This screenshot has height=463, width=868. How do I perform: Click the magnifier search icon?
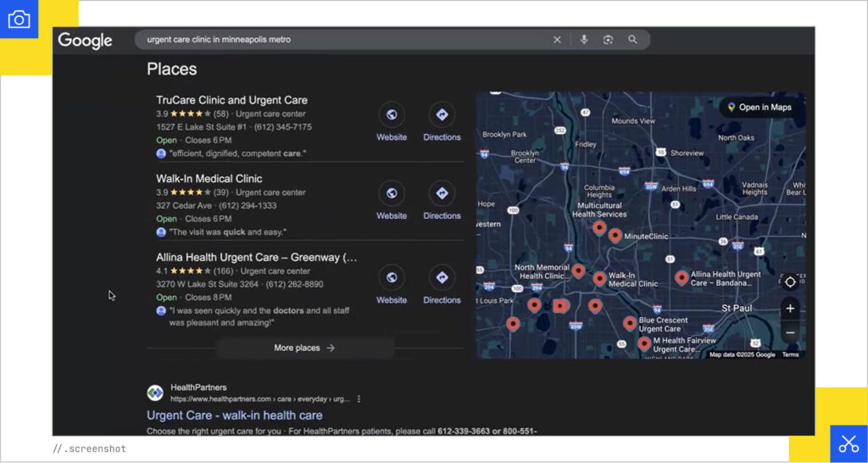[632, 40]
